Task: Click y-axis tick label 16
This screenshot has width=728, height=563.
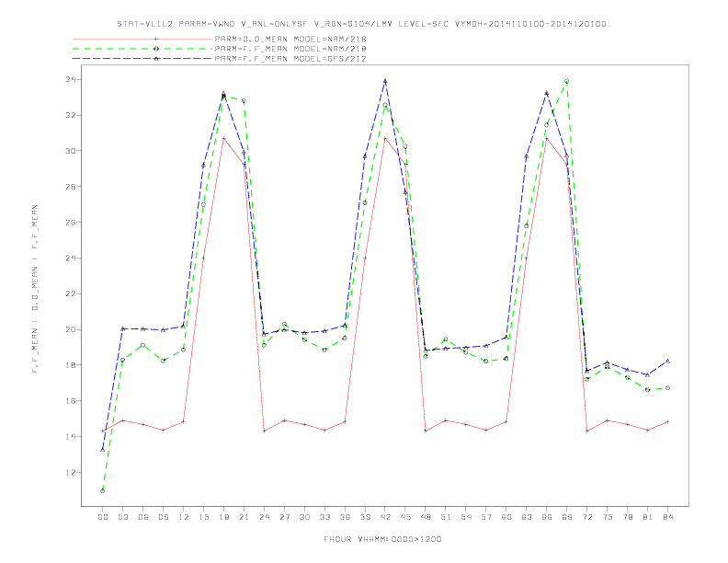Action: click(70, 401)
